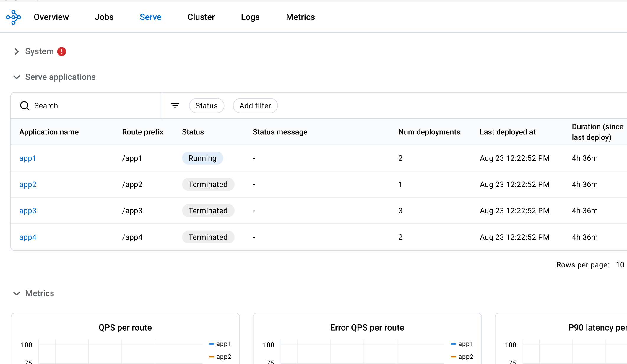This screenshot has width=627, height=364.
Task: Open the app3 application details
Action: 27,210
